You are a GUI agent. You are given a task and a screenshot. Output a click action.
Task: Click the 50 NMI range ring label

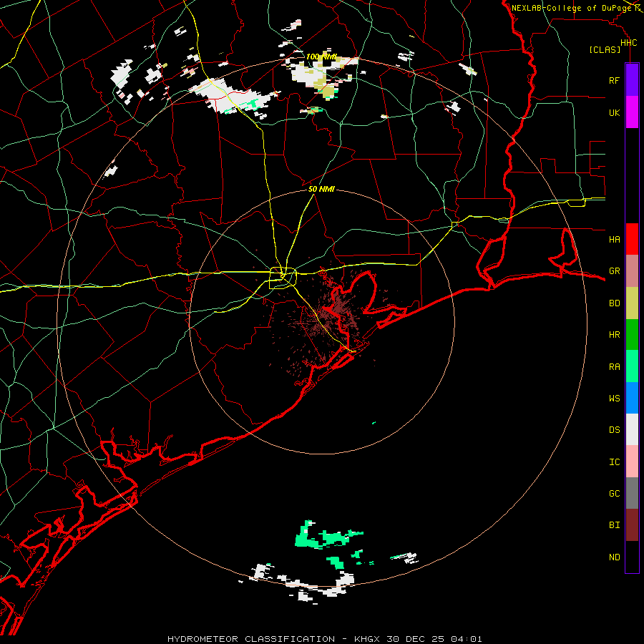(321, 189)
